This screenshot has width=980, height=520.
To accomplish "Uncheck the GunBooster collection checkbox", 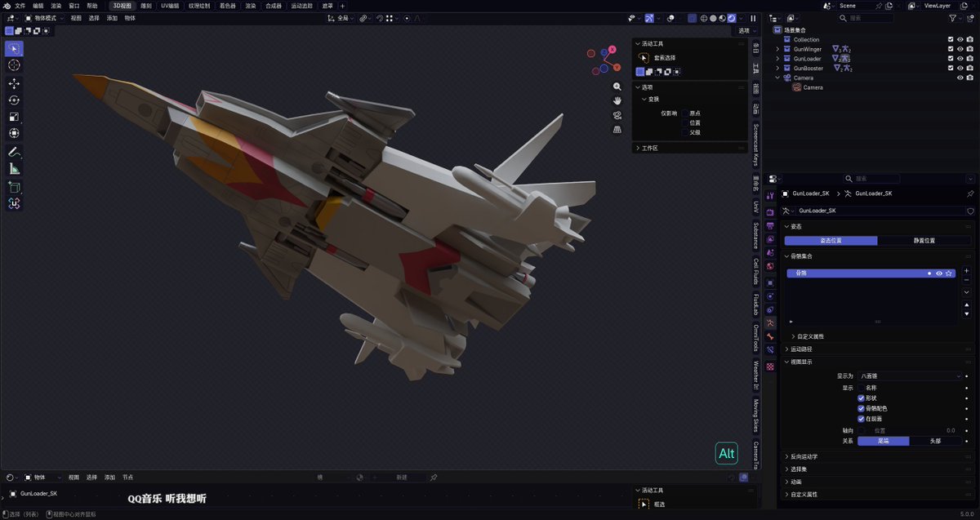I will click(951, 68).
